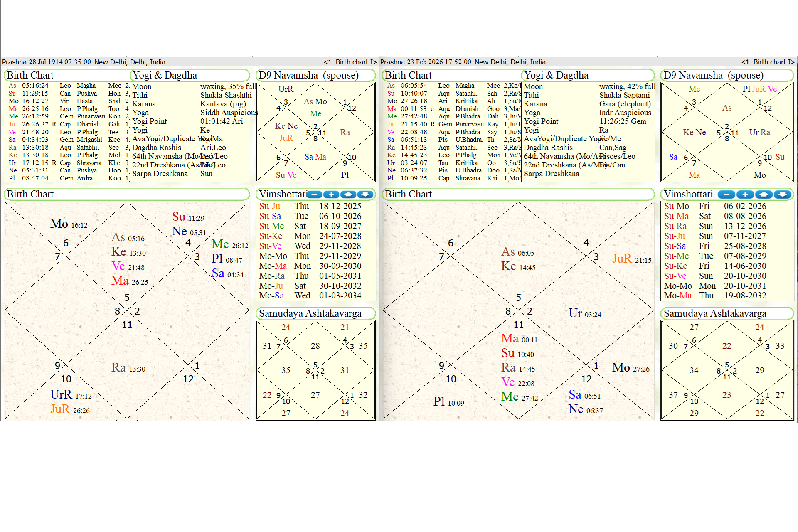The image size is (798, 532).
Task: Click minus button in right Vimshottari header
Action: pyautogui.click(x=726, y=195)
